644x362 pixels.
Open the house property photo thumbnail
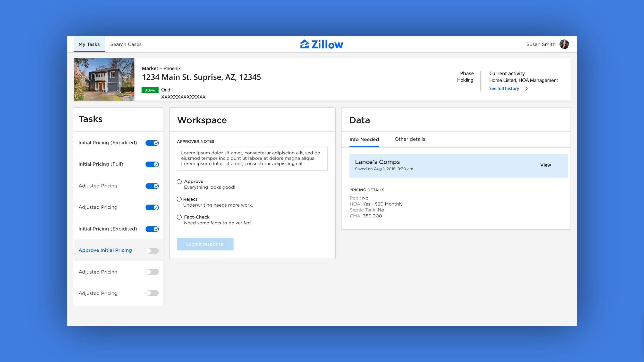click(x=104, y=79)
